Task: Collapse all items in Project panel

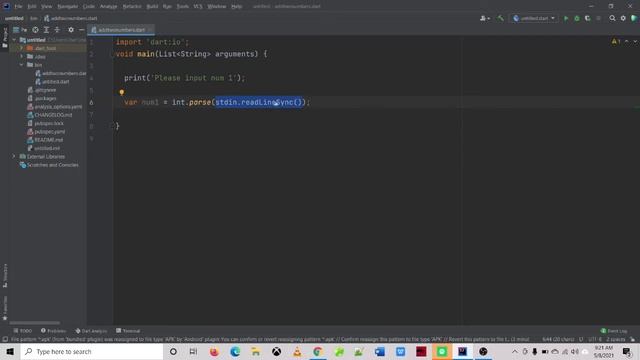Action: (57, 30)
